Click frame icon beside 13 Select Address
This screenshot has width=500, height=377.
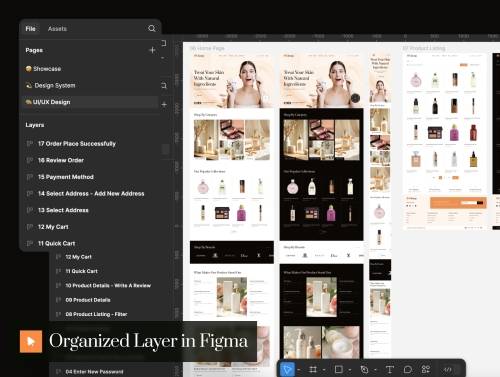(30, 210)
